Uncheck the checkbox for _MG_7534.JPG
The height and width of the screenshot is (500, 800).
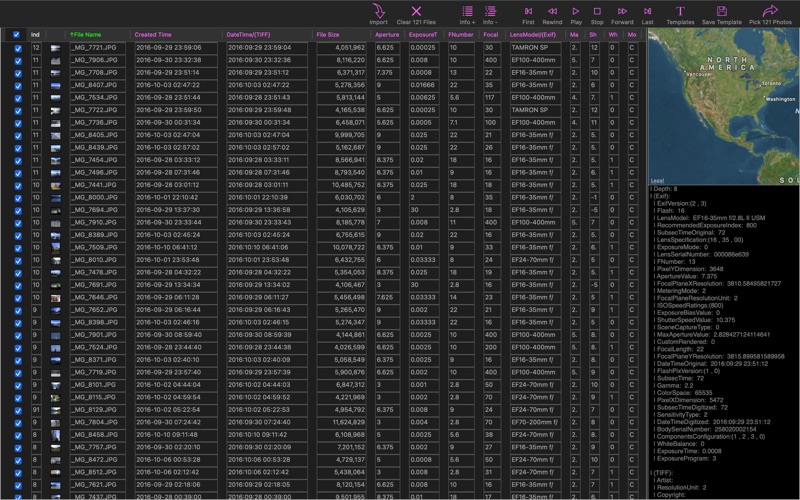[18, 98]
